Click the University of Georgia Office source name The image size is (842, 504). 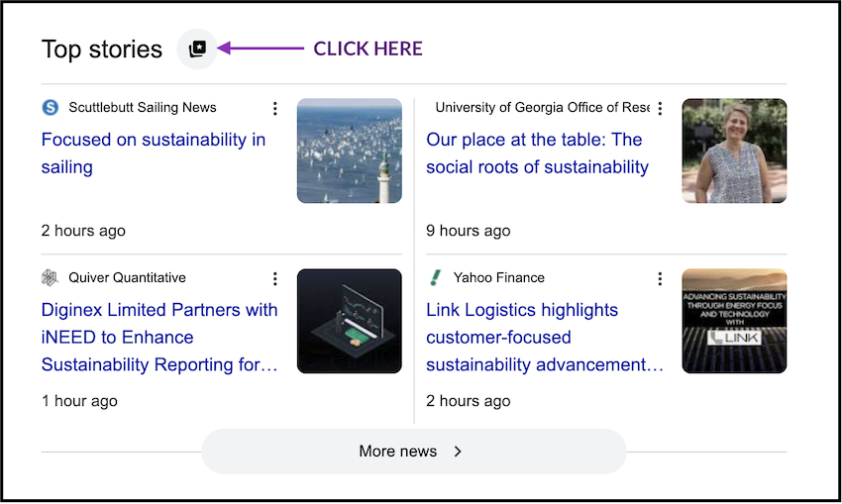pyautogui.click(x=542, y=107)
